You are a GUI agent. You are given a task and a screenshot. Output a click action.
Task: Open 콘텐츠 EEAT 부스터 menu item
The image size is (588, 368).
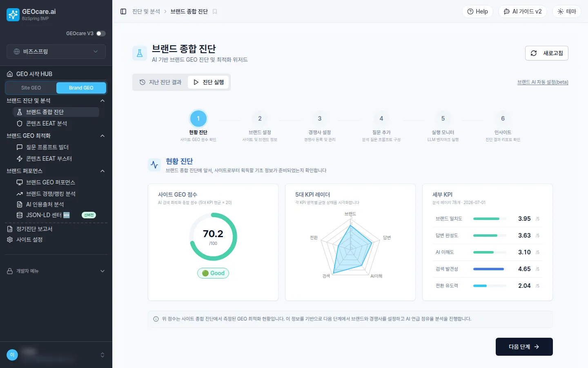(56, 159)
